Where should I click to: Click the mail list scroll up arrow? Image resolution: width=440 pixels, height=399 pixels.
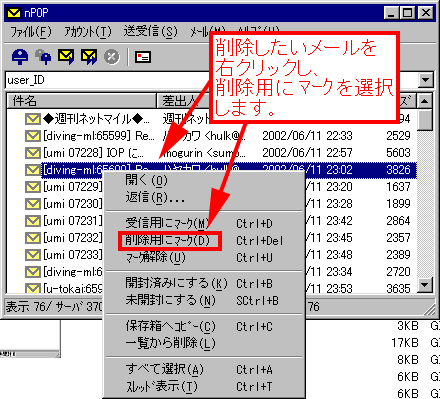point(425,101)
